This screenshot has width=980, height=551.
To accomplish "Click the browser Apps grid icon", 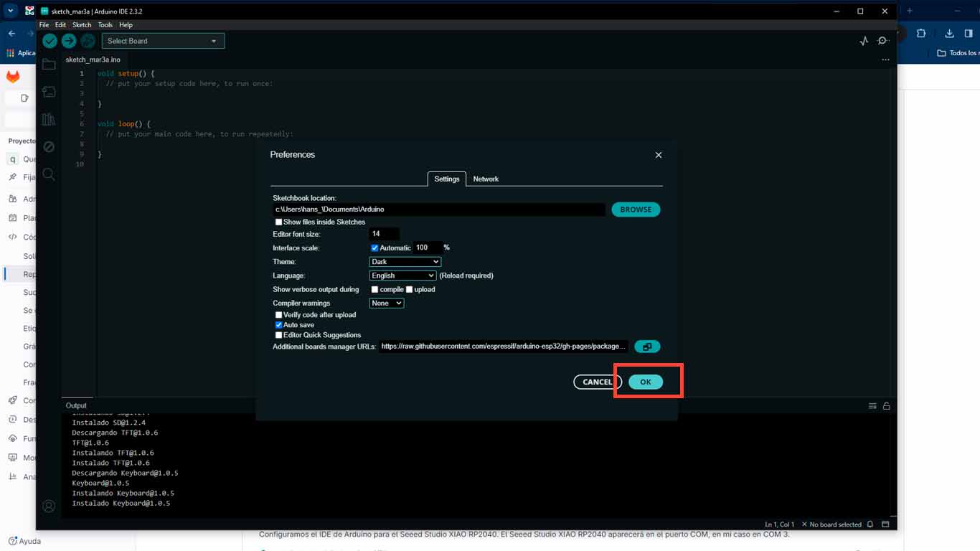I will 10,53.
